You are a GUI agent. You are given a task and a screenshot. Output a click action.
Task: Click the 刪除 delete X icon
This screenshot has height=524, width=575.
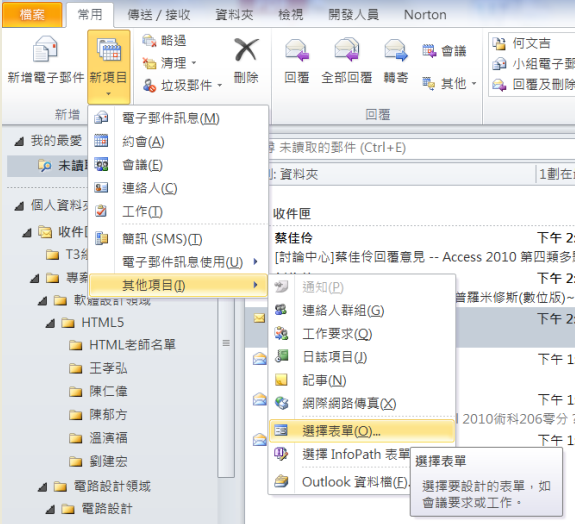click(x=246, y=49)
